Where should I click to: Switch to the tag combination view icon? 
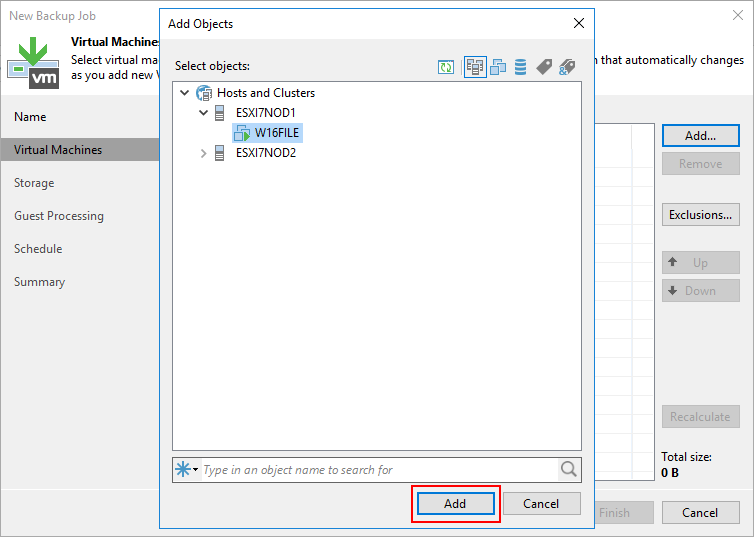pyautogui.click(x=567, y=67)
